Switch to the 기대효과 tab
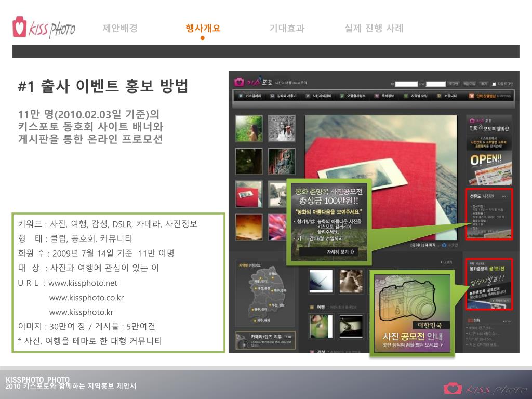Viewport: 532px width, 399px height. pyautogui.click(x=287, y=28)
